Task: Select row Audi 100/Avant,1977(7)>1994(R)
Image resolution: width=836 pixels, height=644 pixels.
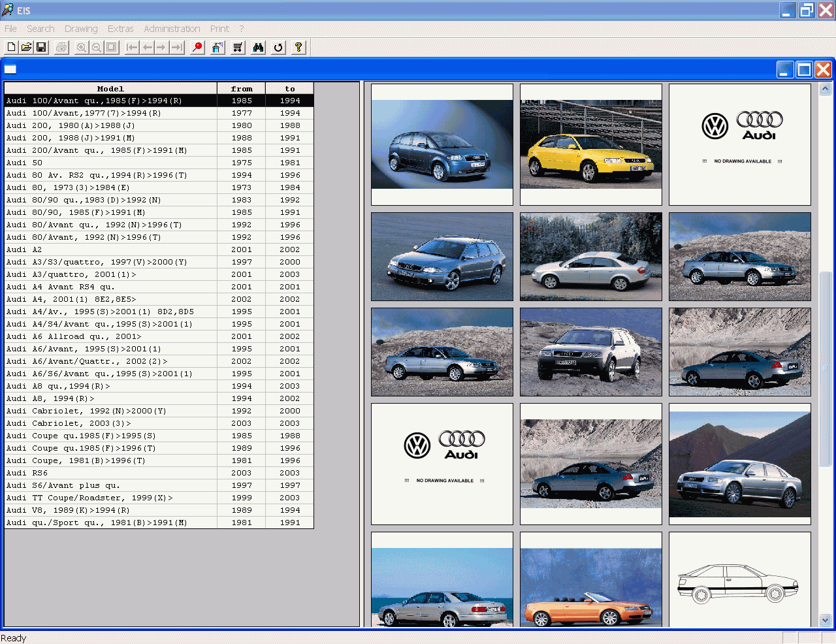Action: 159,113
